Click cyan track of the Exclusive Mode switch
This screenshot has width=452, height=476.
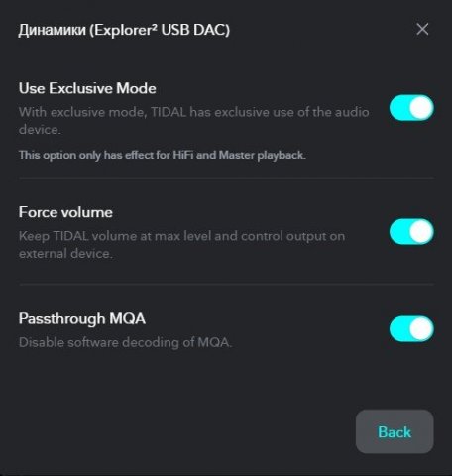pyautogui.click(x=399, y=108)
